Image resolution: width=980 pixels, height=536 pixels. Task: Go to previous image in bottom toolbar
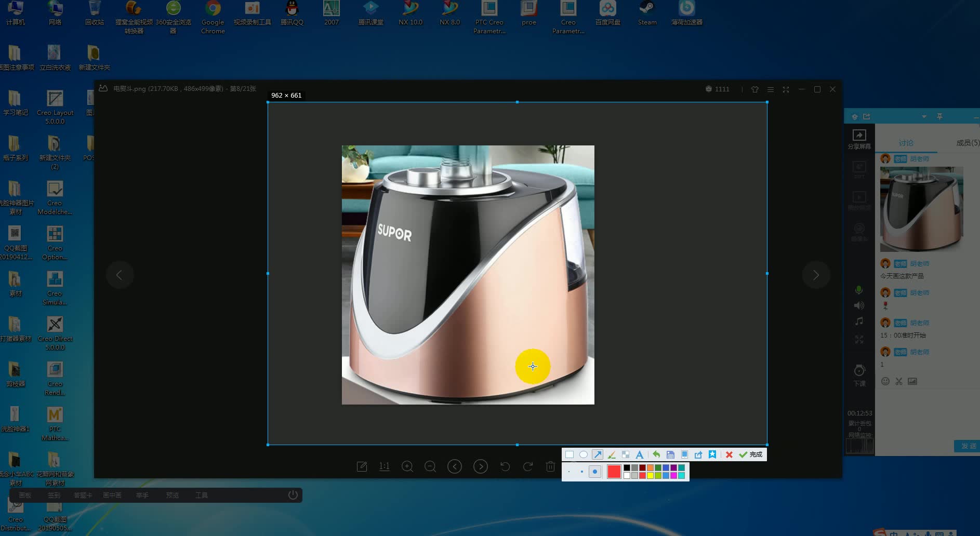point(455,466)
